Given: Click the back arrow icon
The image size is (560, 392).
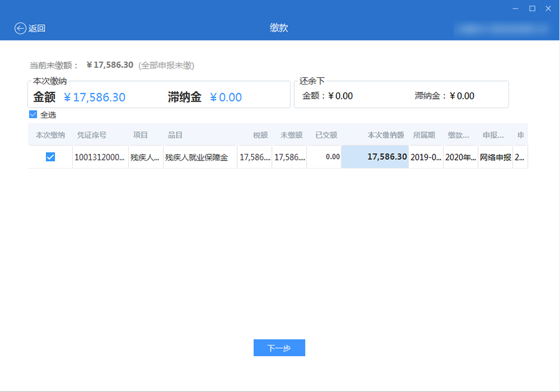Looking at the screenshot, I should 21,28.
